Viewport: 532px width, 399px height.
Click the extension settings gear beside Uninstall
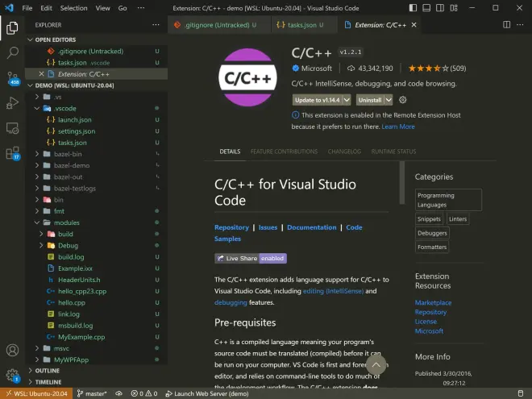[403, 100]
